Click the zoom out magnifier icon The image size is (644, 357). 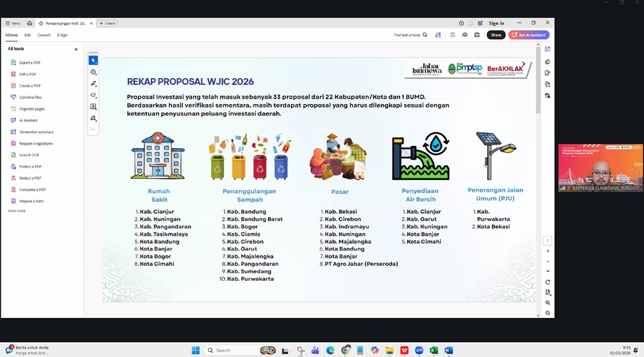pos(547,313)
